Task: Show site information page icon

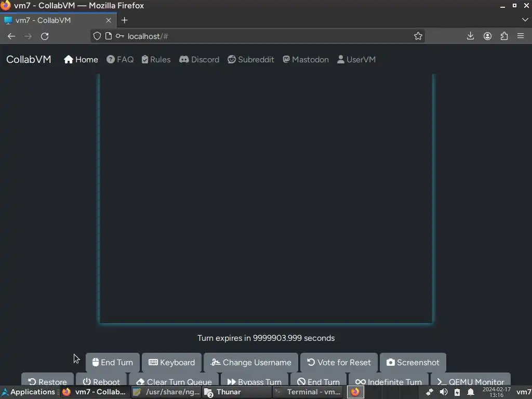Action: pyautogui.click(x=109, y=36)
